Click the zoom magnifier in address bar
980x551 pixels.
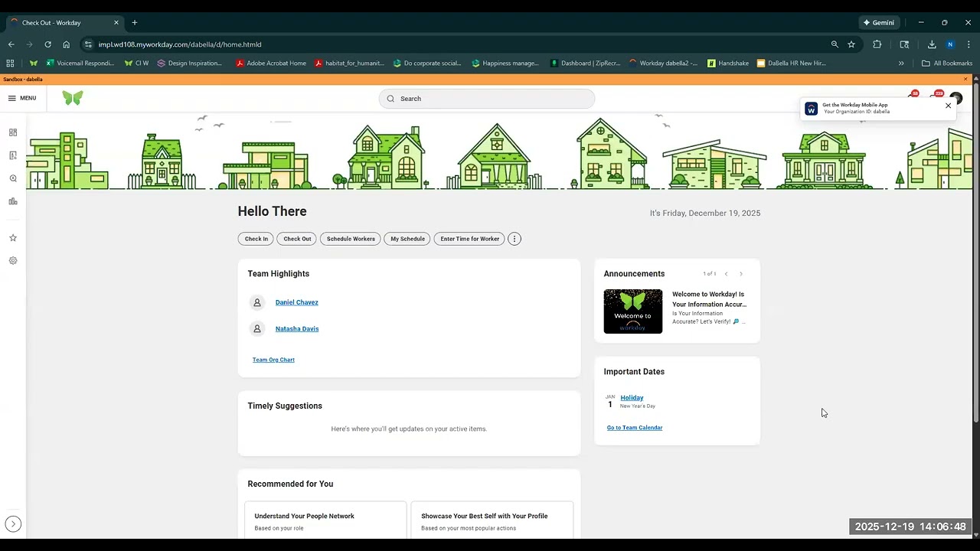(x=835, y=44)
